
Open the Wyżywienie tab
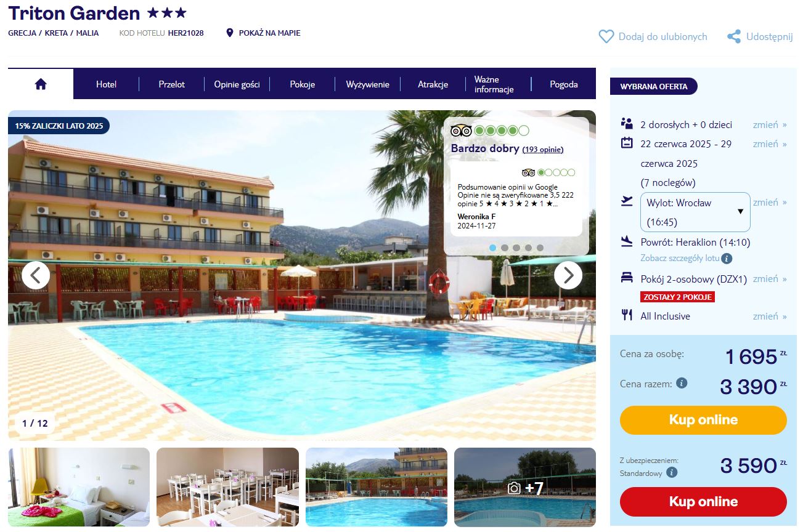(x=367, y=84)
